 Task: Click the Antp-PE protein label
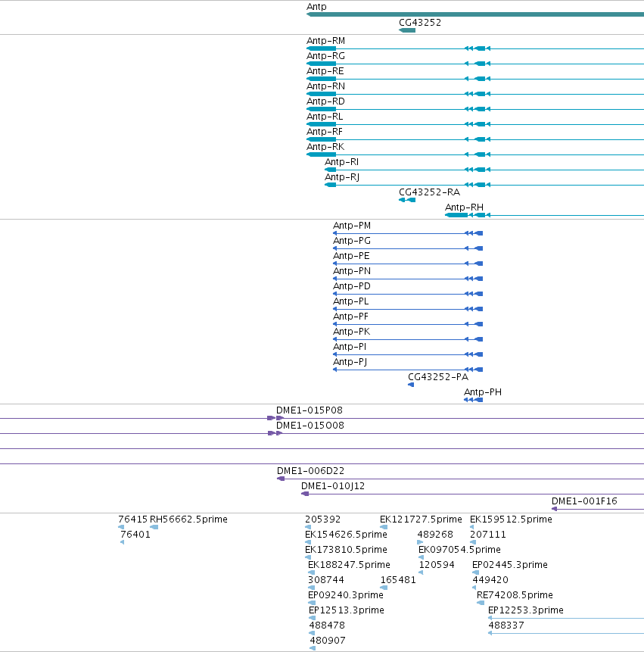351,256
